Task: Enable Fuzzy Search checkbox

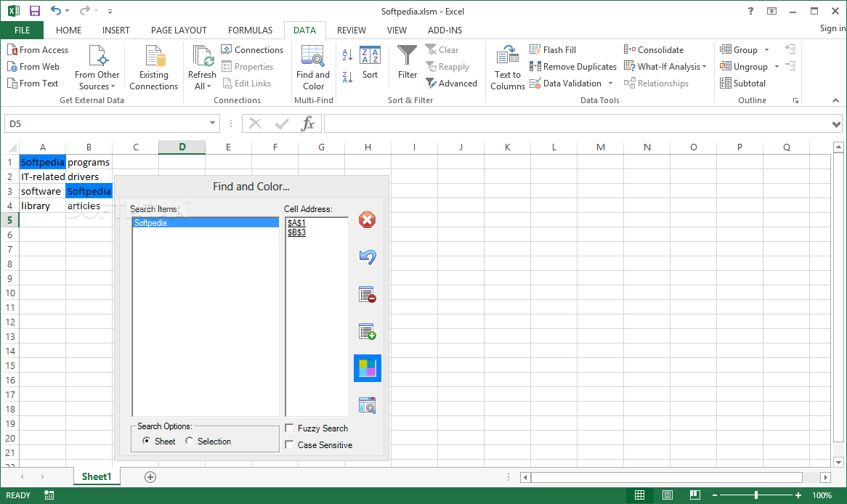Action: tap(290, 428)
